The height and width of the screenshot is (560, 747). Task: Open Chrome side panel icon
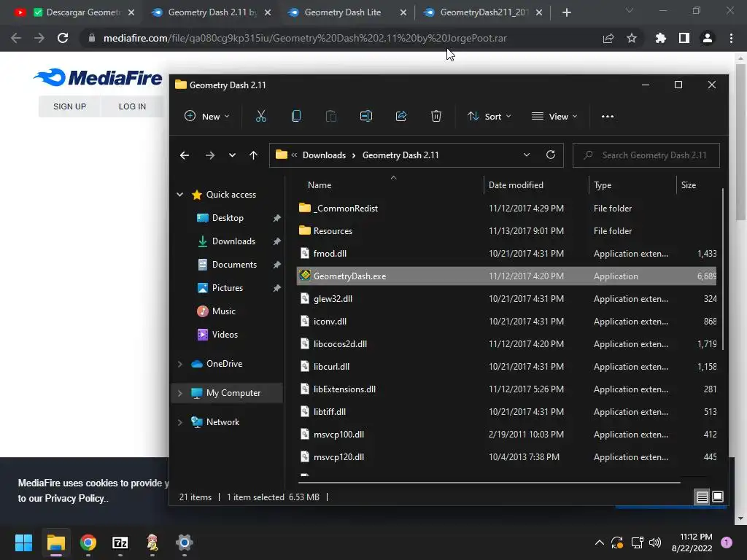pyautogui.click(x=684, y=38)
